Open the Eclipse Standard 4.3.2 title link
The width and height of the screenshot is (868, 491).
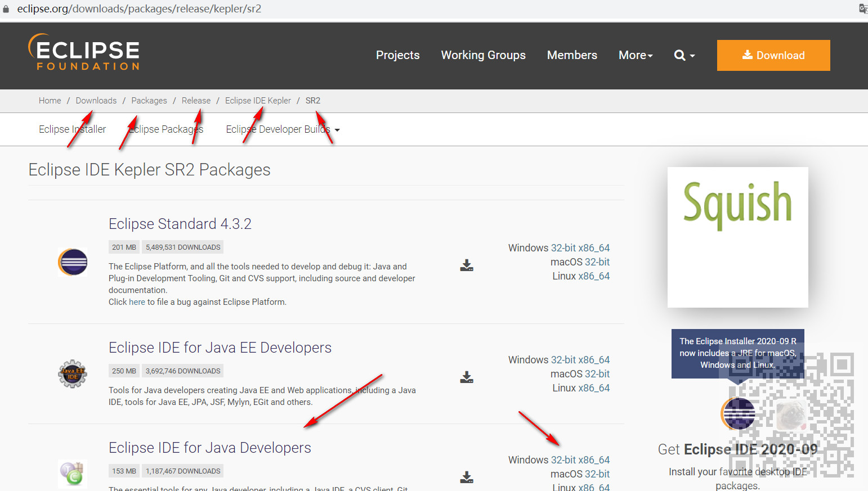click(180, 224)
